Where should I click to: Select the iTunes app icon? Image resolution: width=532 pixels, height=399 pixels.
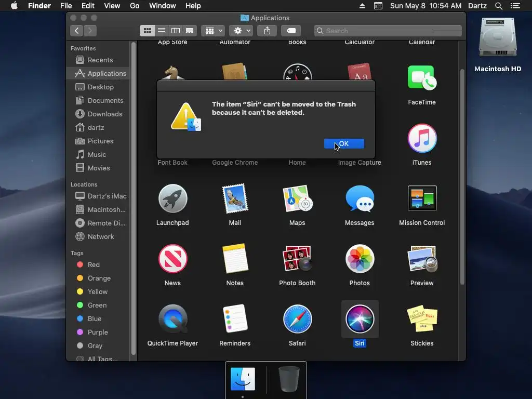pyautogui.click(x=422, y=138)
